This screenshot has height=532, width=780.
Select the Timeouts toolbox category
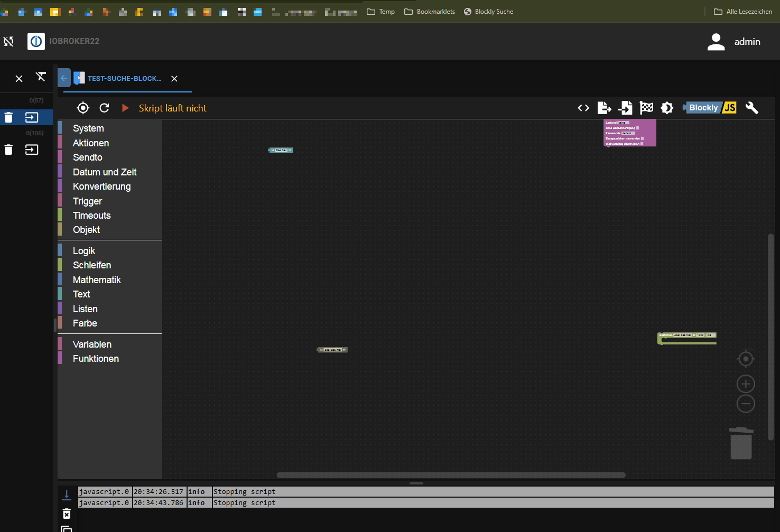[110, 216]
